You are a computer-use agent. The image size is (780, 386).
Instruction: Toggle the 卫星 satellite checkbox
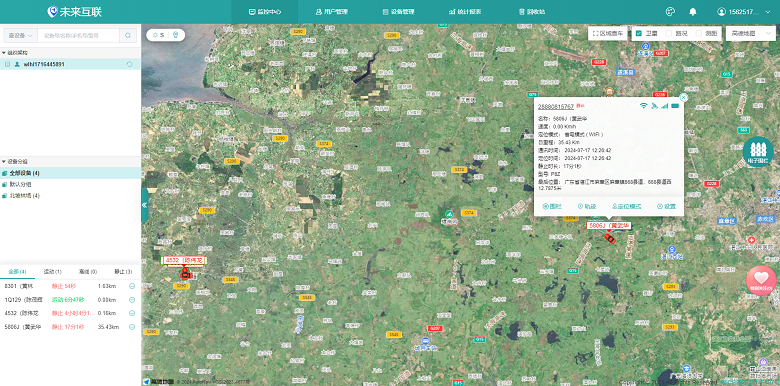pyautogui.click(x=639, y=33)
